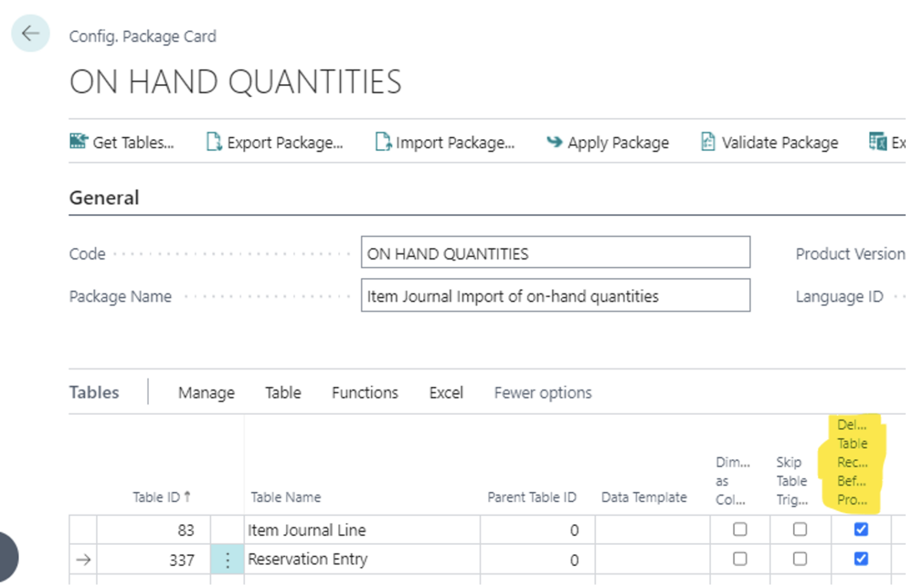Sort by the Table ID column header
The height and width of the screenshot is (588, 912).
point(158,497)
